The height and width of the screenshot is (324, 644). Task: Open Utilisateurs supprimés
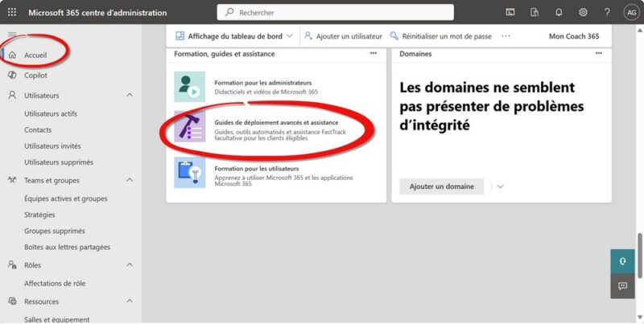click(59, 162)
